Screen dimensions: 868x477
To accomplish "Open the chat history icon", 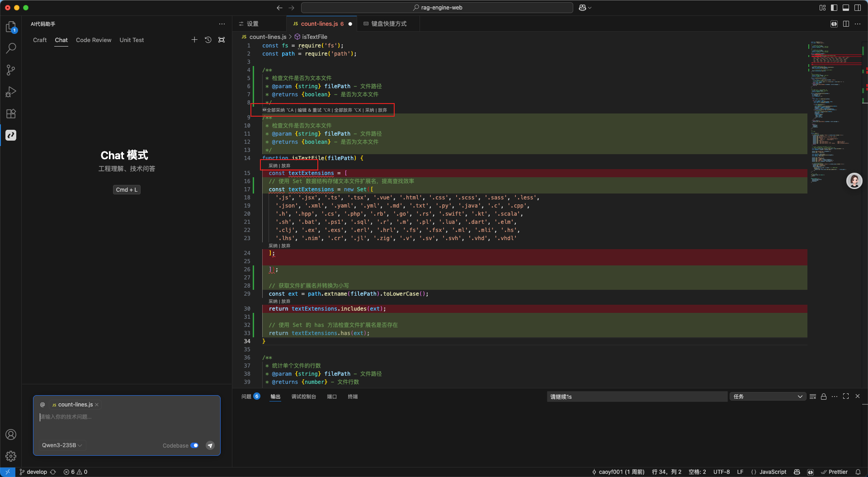I will 208,40.
